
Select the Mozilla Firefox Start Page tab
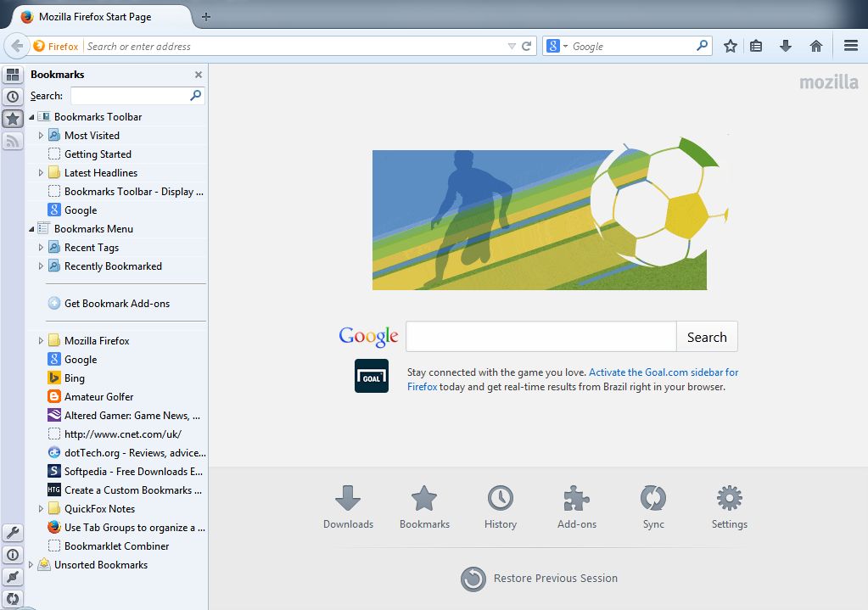pyautogui.click(x=95, y=17)
